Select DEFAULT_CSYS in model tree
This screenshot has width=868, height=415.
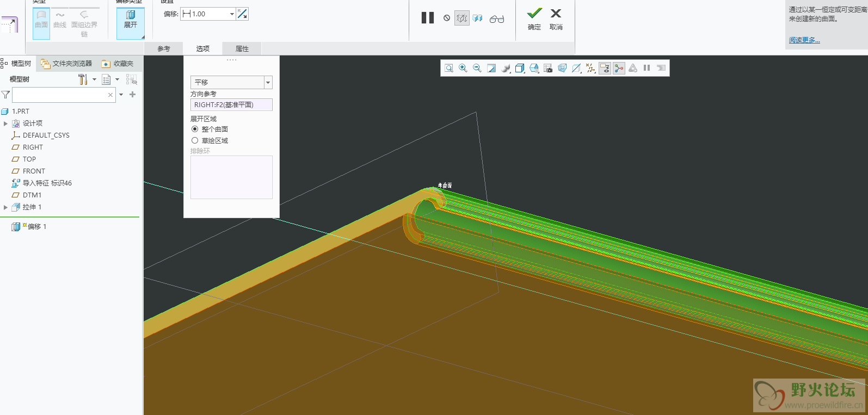(x=46, y=135)
